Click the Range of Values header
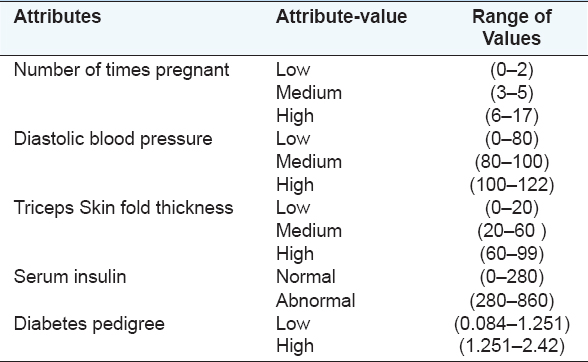Image resolution: width=588 pixels, height=362 pixels. (512, 27)
